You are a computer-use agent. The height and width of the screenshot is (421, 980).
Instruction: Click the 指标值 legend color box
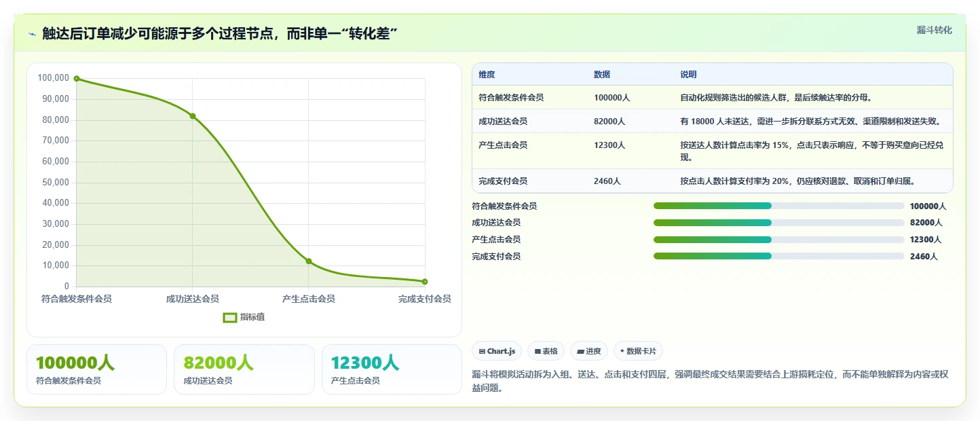[x=230, y=317]
